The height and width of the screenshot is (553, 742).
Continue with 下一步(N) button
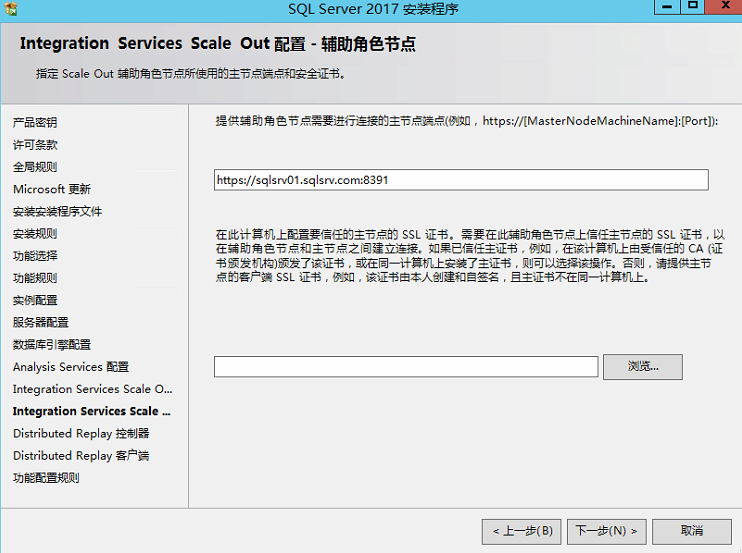click(607, 531)
